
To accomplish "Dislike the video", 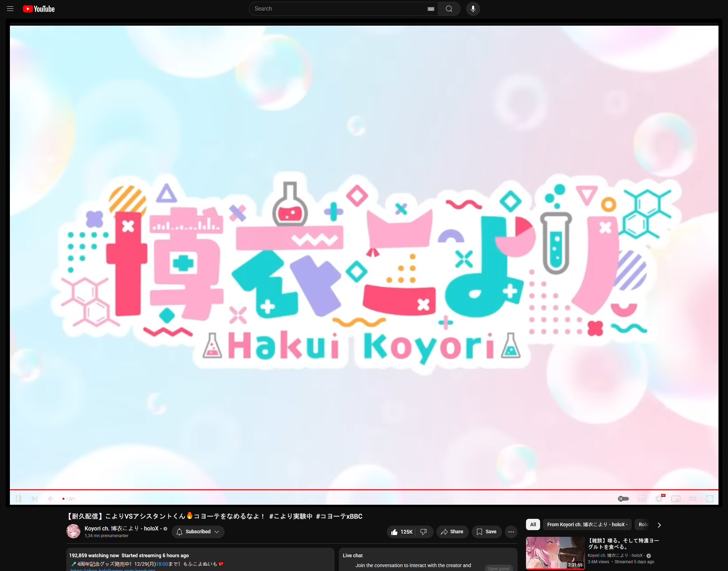I will click(424, 532).
